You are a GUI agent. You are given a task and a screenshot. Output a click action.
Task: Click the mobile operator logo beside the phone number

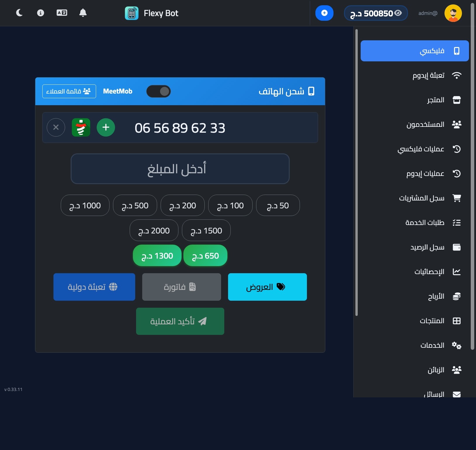click(81, 127)
